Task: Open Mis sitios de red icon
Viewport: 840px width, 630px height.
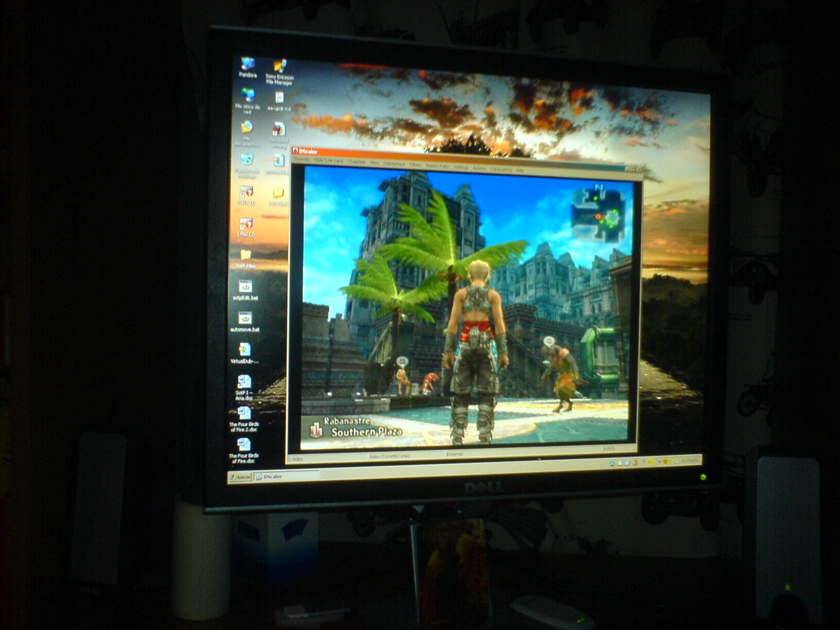Action: click(x=248, y=101)
